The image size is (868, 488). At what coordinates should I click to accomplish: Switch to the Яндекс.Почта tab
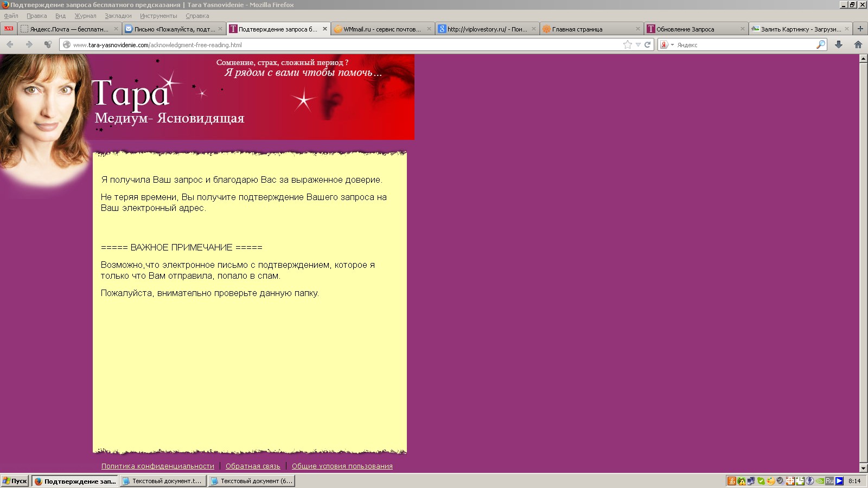click(x=68, y=29)
